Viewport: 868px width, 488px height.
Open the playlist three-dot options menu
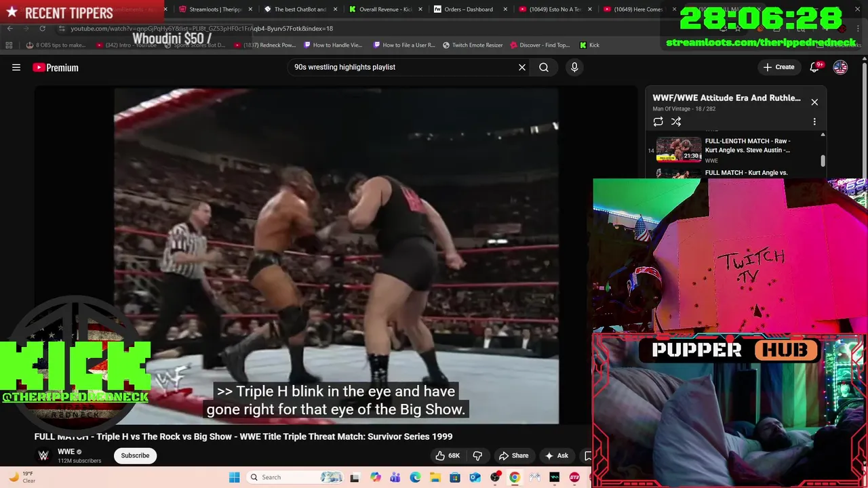click(x=814, y=121)
